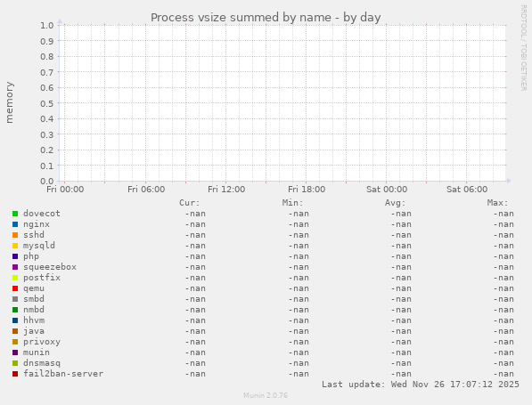
Task: Click the java brown legend swatch
Action: pos(15,331)
